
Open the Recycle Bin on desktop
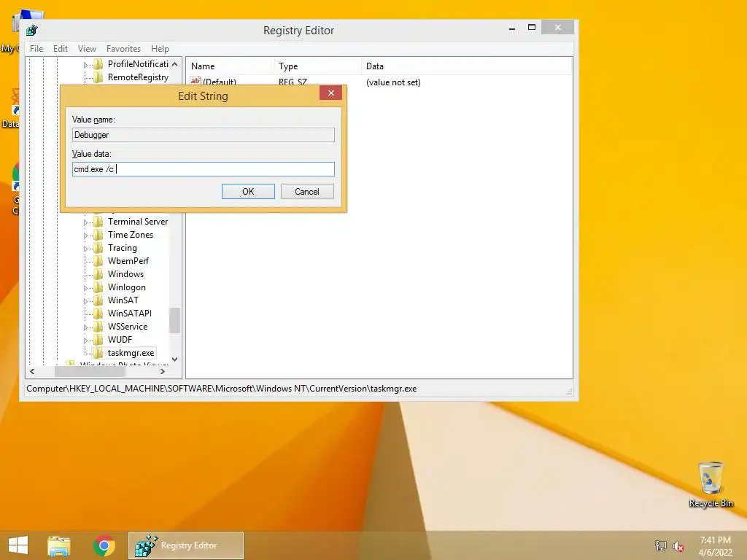711,484
